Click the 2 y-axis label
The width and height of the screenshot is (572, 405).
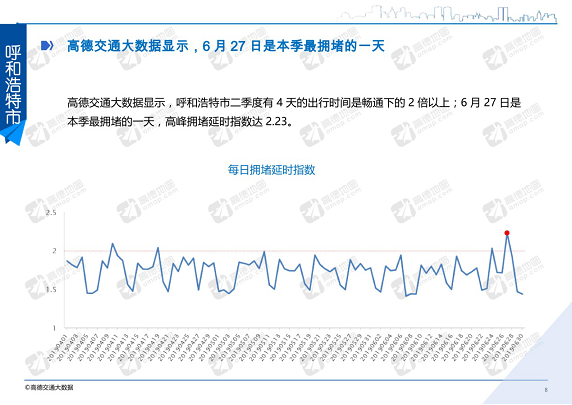pos(54,251)
